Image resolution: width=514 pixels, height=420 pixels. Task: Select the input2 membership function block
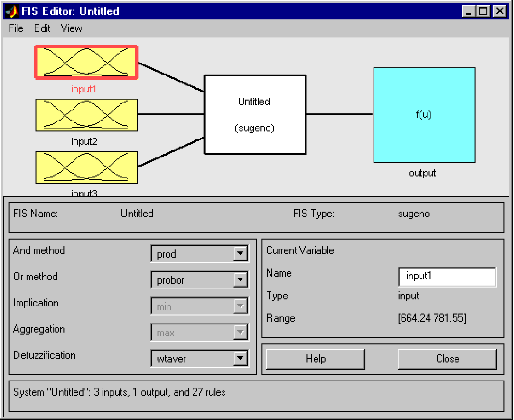[86, 115]
